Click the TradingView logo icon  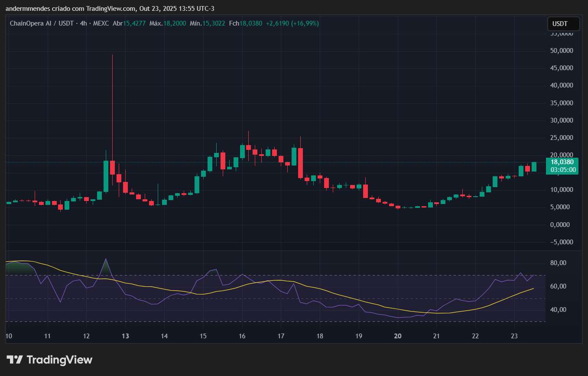15,360
